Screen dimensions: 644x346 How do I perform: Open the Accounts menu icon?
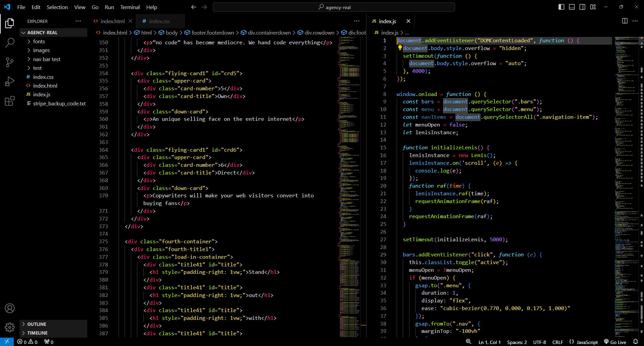click(10, 308)
